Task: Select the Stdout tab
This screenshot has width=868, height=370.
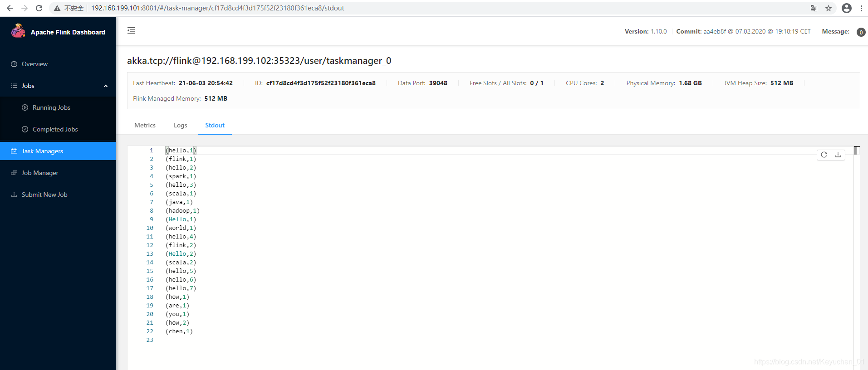Action: click(x=215, y=125)
